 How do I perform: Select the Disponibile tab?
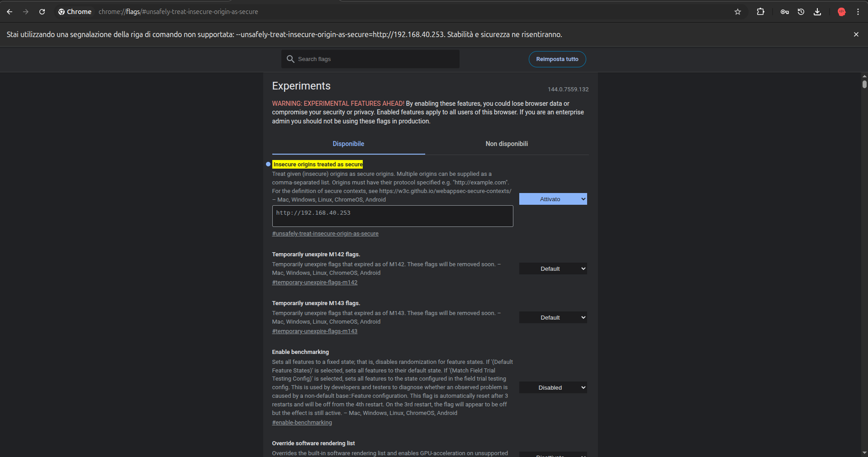coord(348,144)
